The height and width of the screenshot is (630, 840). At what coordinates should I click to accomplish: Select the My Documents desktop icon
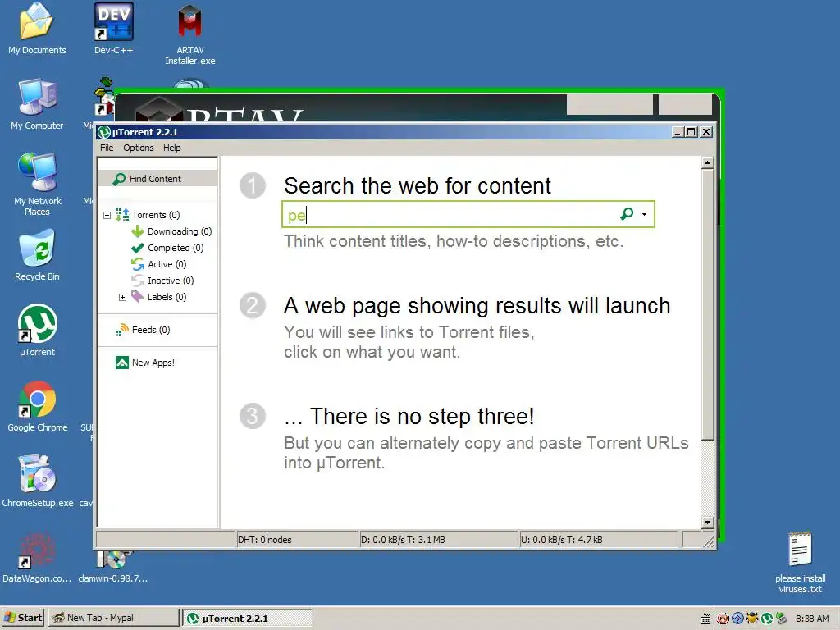click(x=36, y=21)
